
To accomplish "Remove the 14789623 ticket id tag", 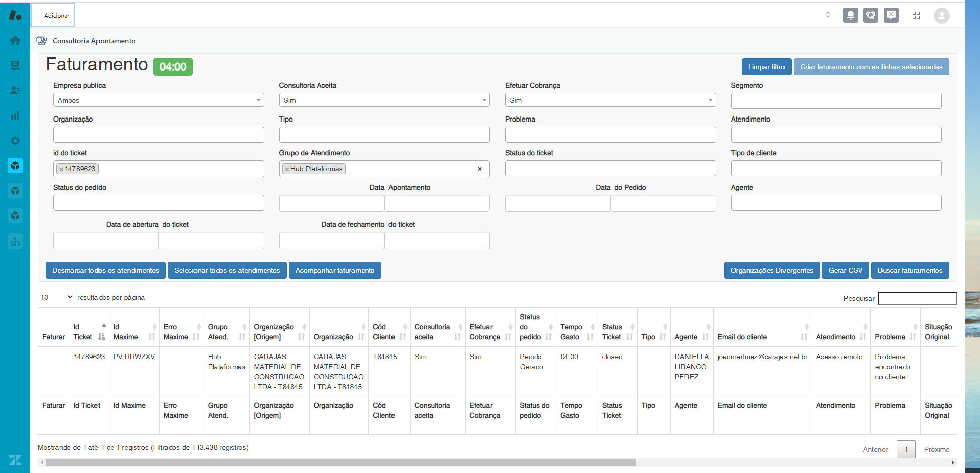I will pyautogui.click(x=61, y=169).
